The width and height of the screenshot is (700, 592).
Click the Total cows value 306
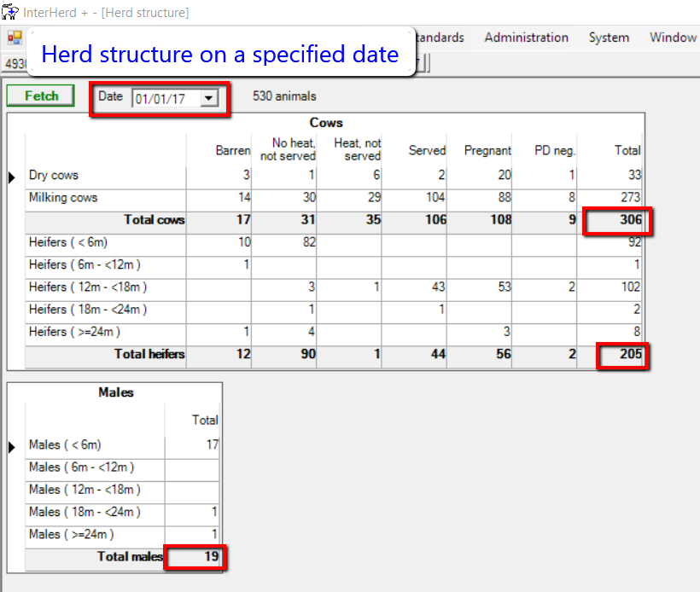click(627, 220)
